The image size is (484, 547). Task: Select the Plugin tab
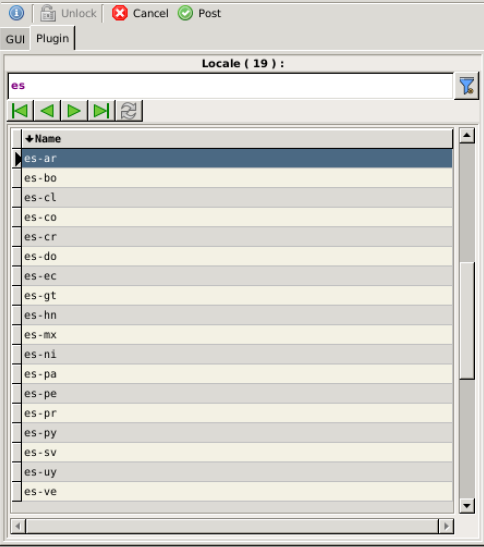point(52,38)
